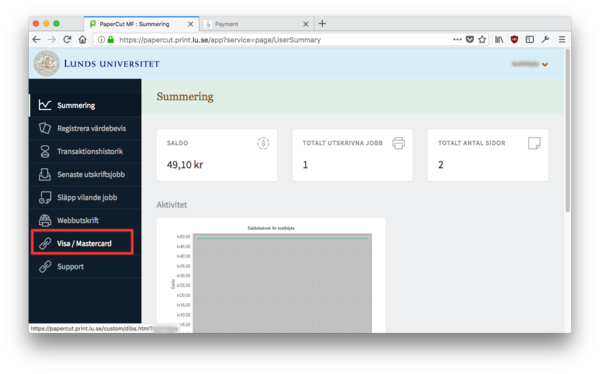Click the Senaste utskriftsjobb tray icon

click(x=45, y=174)
